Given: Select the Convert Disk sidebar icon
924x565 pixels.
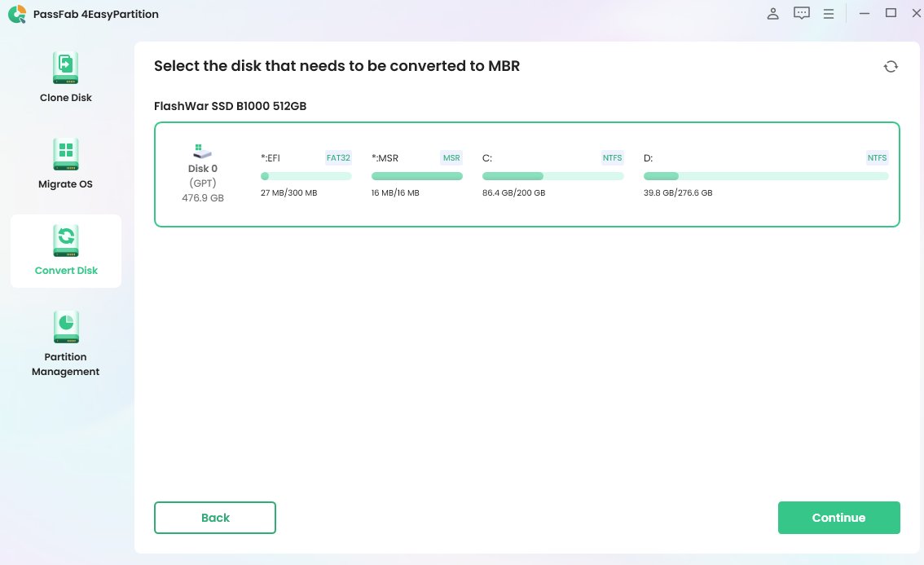Looking at the screenshot, I should 65,241.
